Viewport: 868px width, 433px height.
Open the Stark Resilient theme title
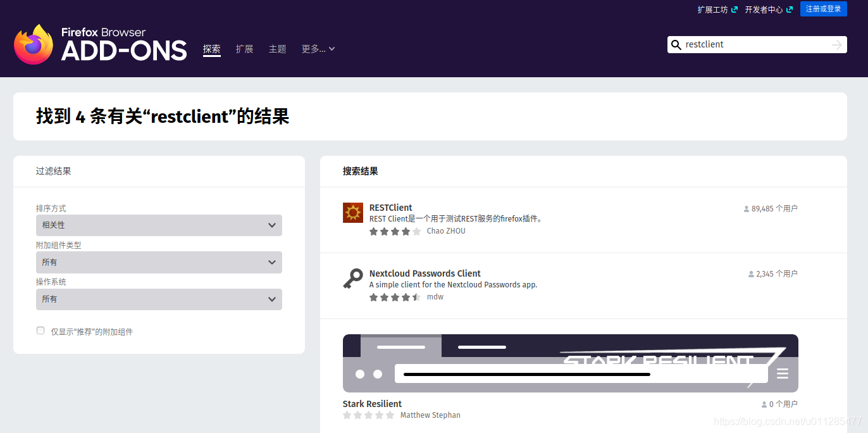(372, 404)
